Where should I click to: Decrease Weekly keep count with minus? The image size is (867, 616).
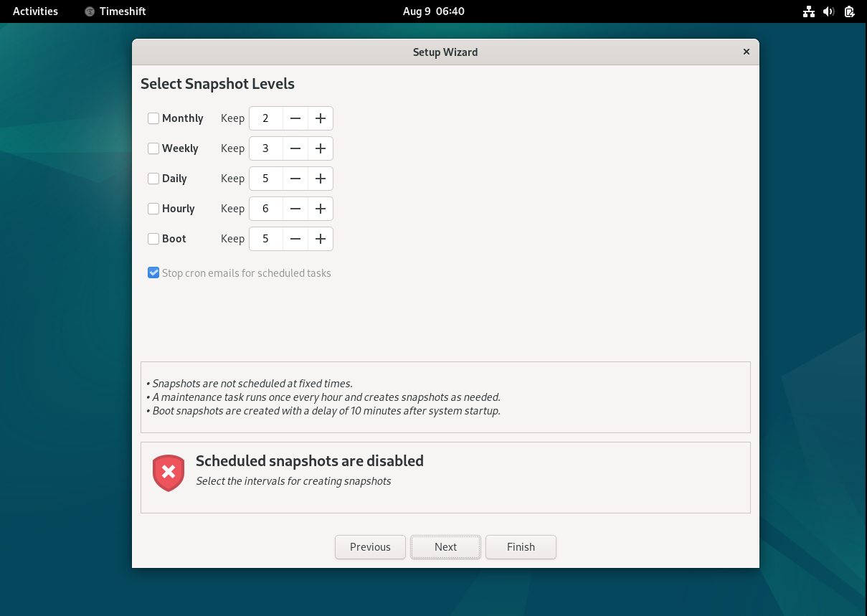click(x=295, y=148)
